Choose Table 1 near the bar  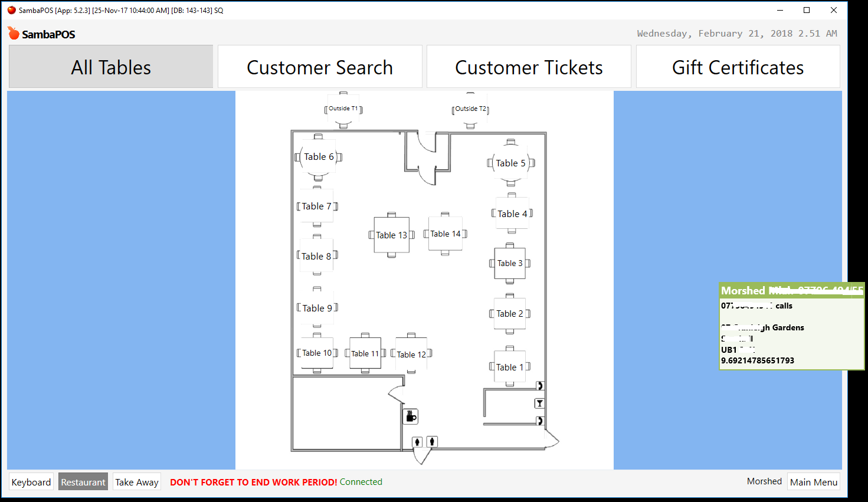point(509,367)
